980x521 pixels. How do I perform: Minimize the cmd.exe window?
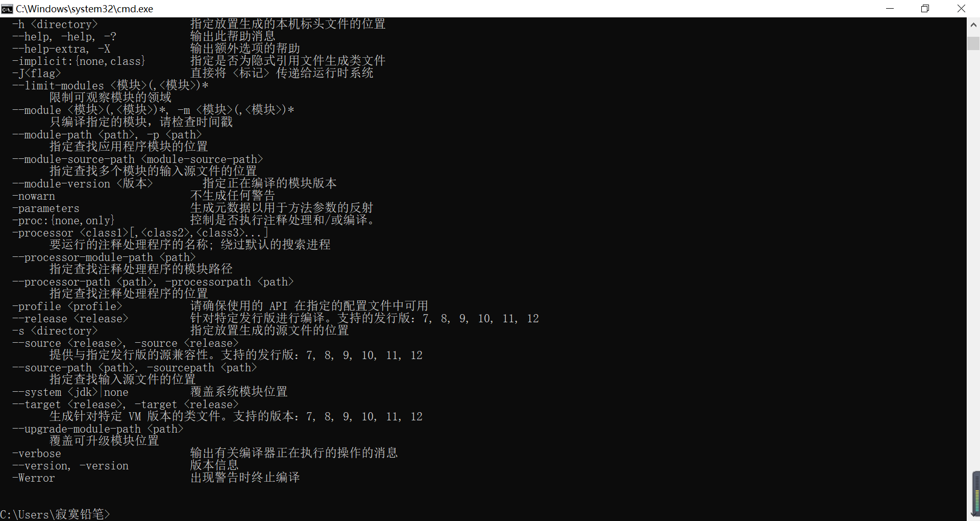[890, 9]
